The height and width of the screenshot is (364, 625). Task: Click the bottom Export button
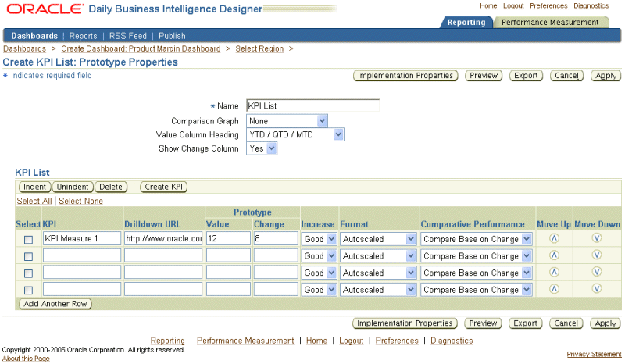525,323
